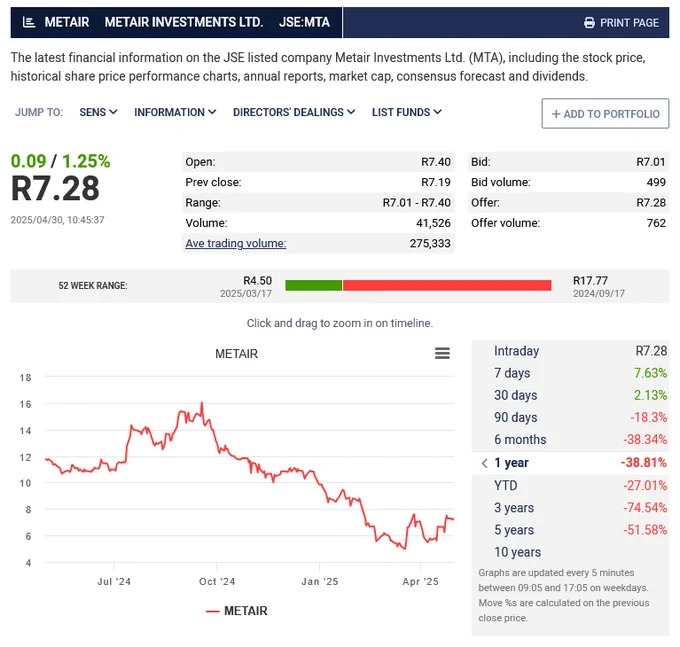Open the LIST FUNDS dropdown
This screenshot has height=647, width=680.
pos(407,112)
